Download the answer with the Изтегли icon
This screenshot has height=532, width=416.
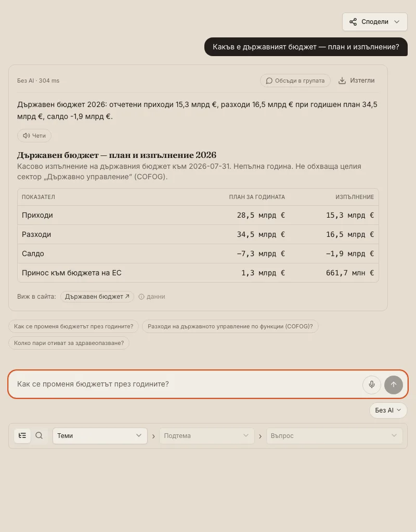[342, 81]
